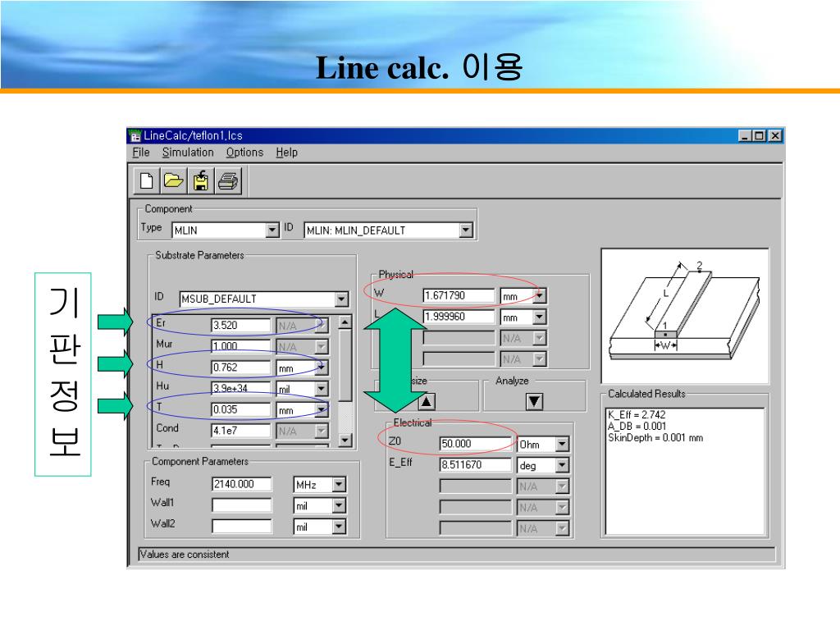Run Analyze with the down-arrow button
The image size is (840, 630).
pyautogui.click(x=534, y=401)
